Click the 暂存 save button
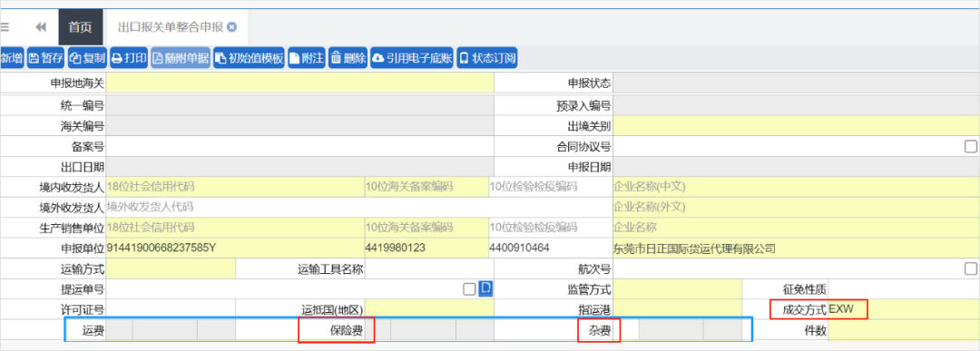Screen dimensions: 980x351 [x=45, y=59]
